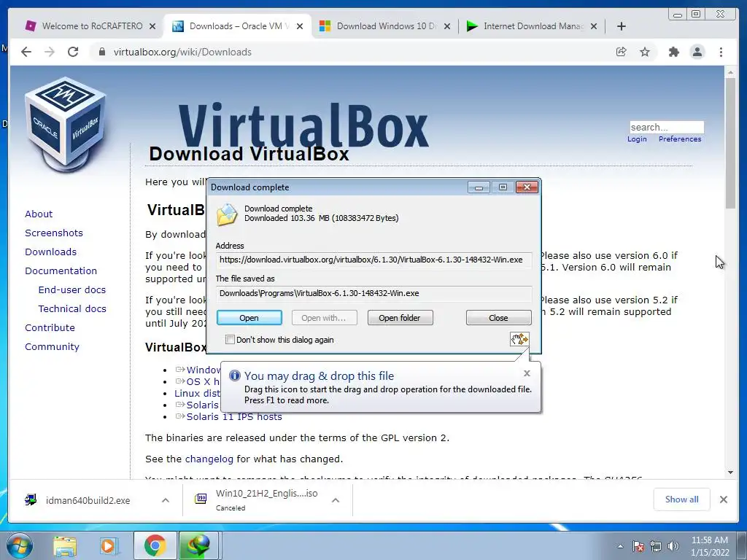Click the browser address bar URL

point(182,52)
